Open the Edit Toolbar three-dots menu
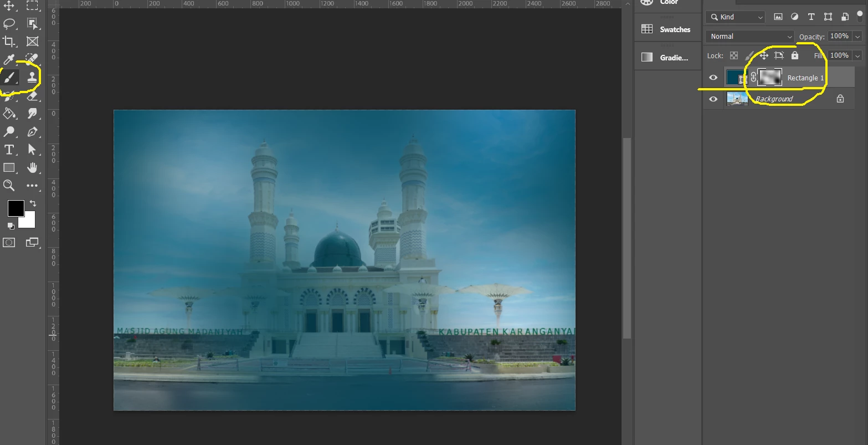868x445 pixels. tap(32, 186)
